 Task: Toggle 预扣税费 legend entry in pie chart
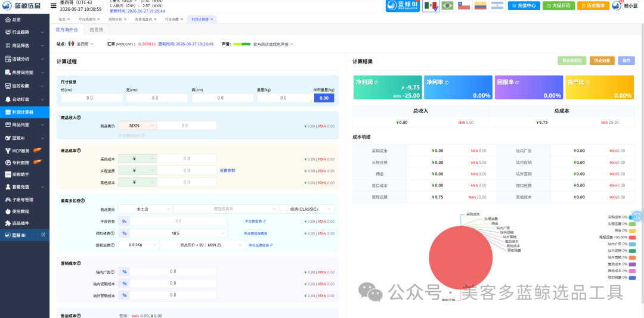[x=622, y=278]
